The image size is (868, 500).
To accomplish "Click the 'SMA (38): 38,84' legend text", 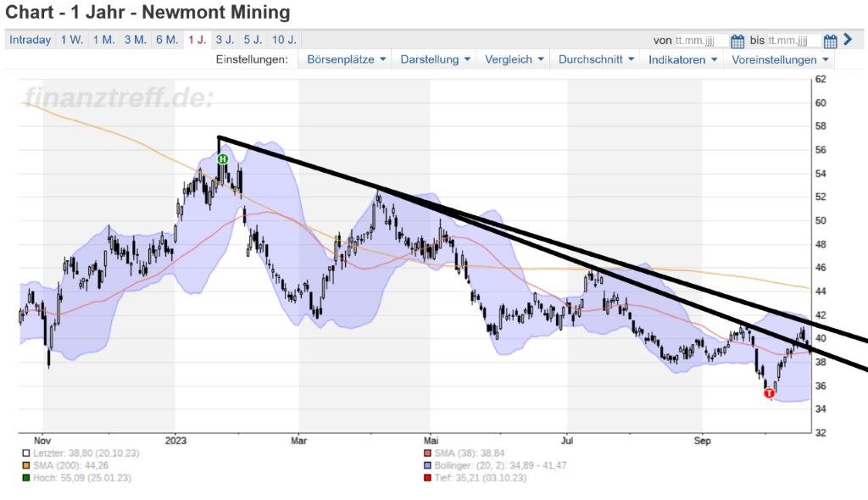I will click(x=470, y=453).
